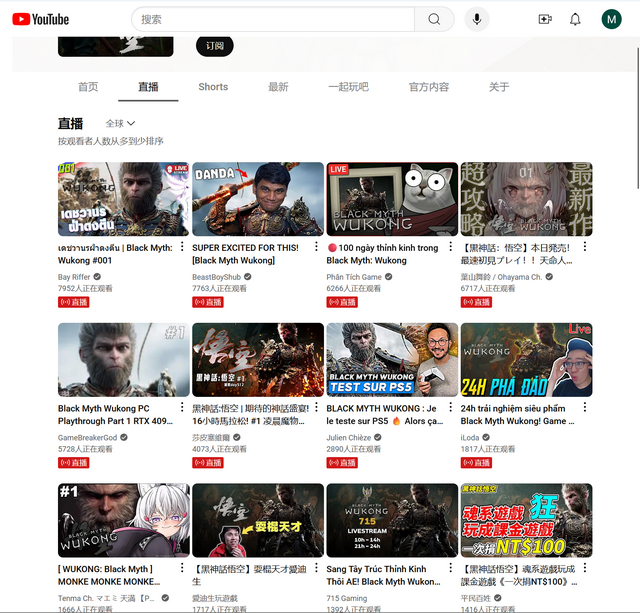This screenshot has width=640, height=613.
Task: Open 715 Gaming channel link
Action: point(347,598)
